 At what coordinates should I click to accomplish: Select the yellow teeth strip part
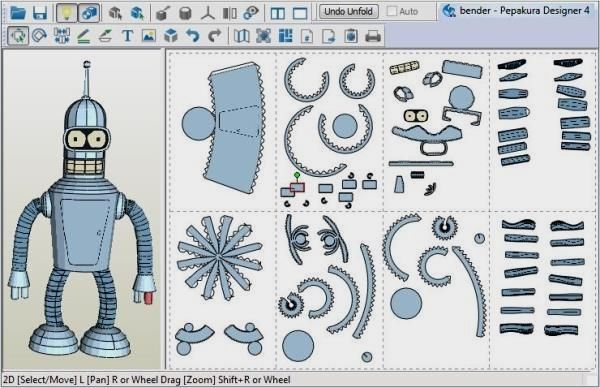pyautogui.click(x=404, y=68)
